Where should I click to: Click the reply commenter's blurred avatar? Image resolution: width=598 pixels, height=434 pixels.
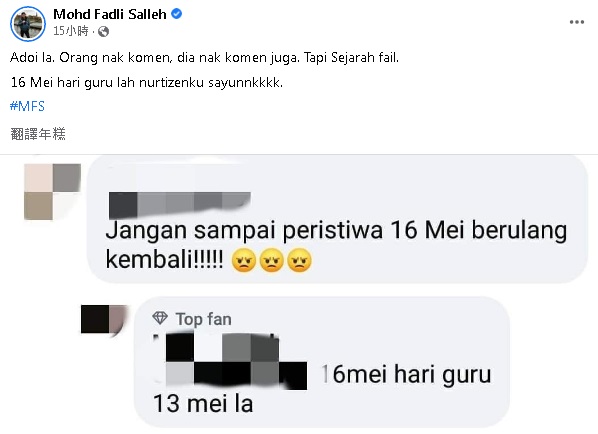(104, 320)
